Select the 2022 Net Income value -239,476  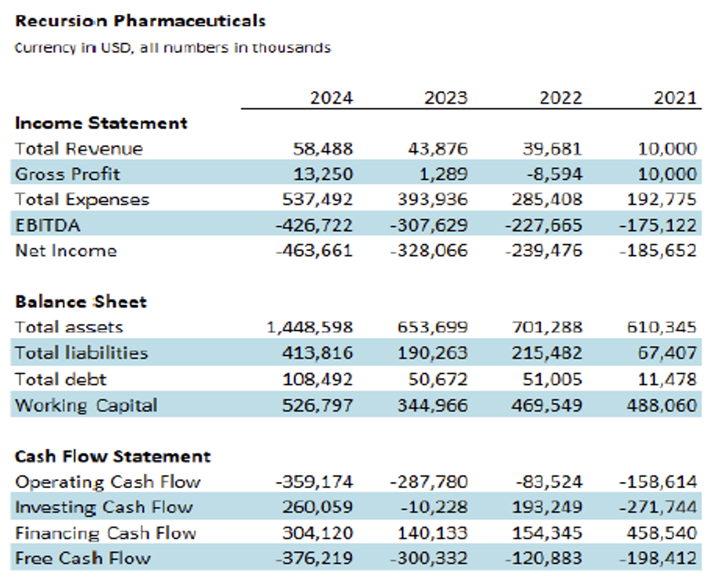coord(545,251)
